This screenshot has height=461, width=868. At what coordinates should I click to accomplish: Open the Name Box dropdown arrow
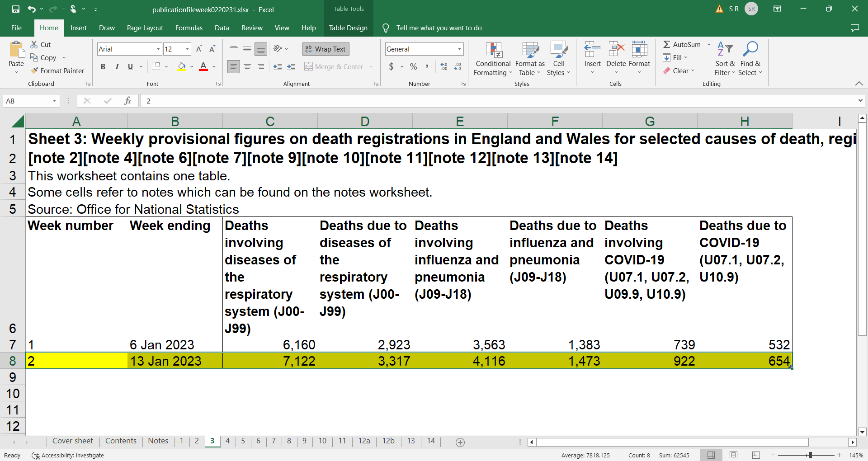pos(54,101)
